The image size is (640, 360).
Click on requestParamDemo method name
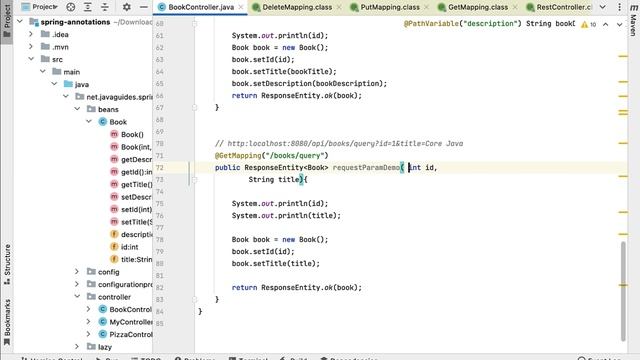366,167
